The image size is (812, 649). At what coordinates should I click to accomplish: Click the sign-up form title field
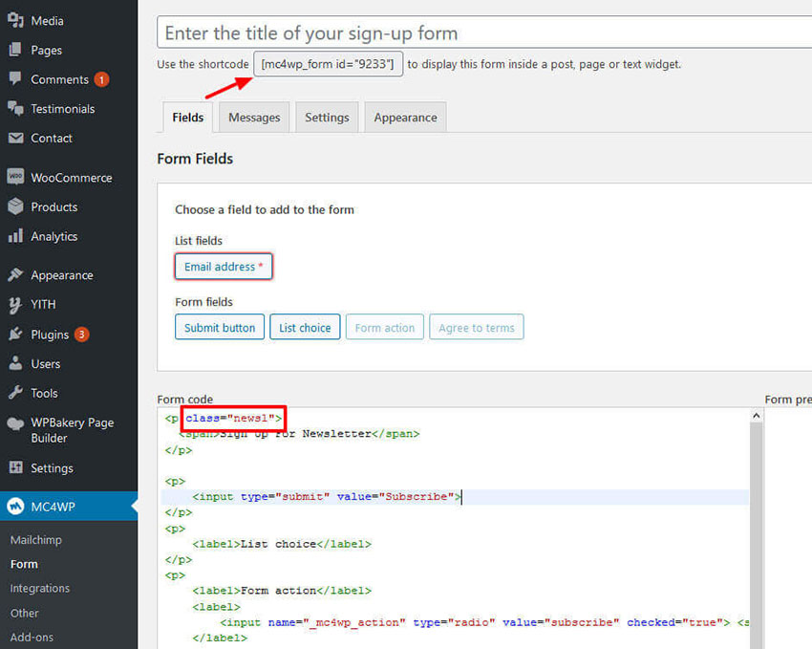(x=482, y=33)
